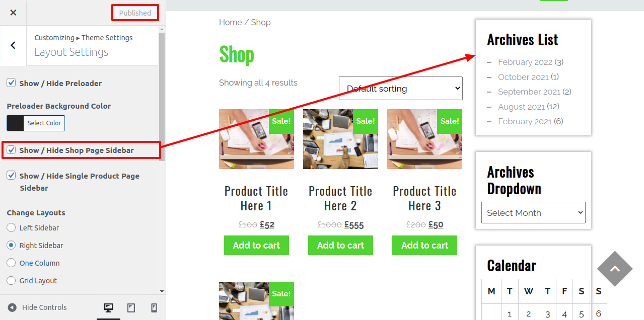
Task: Switch to tablet preview device icon
Action: pos(131,307)
